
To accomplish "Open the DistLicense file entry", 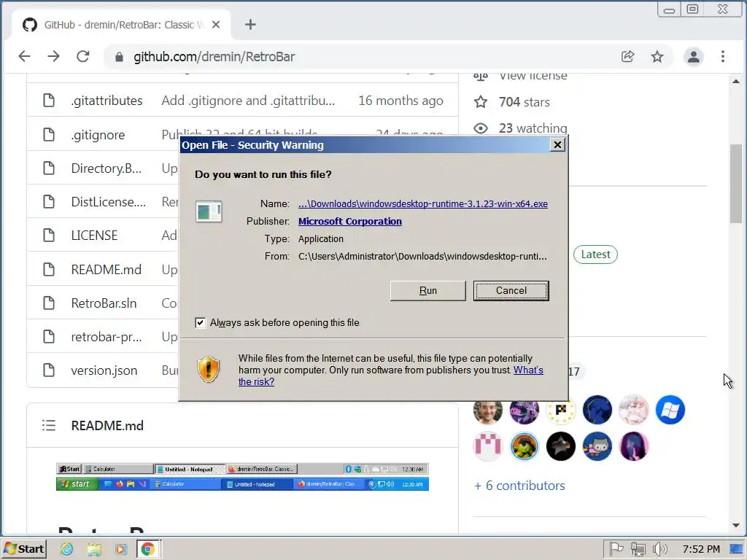I will (108, 202).
